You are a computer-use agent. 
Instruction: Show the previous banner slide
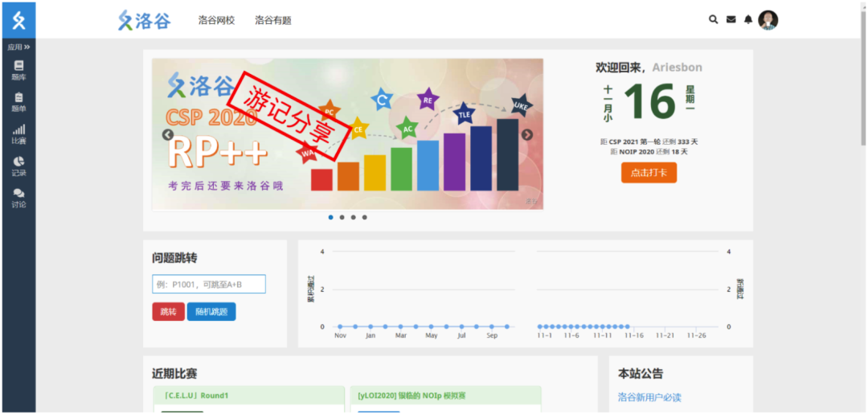168,134
